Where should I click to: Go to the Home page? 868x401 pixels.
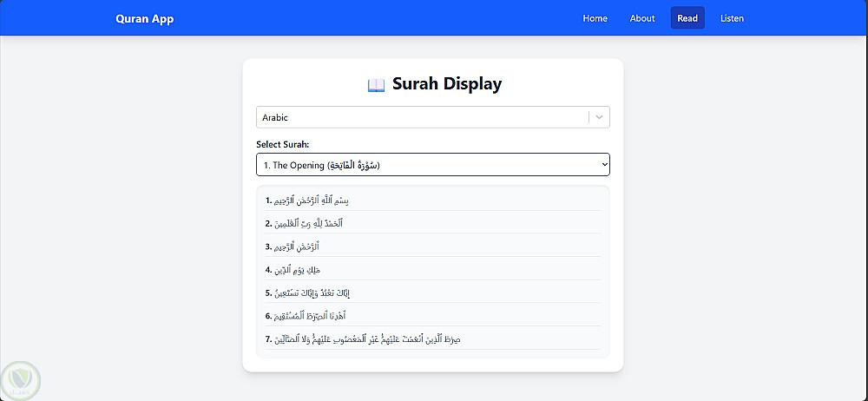coord(595,18)
